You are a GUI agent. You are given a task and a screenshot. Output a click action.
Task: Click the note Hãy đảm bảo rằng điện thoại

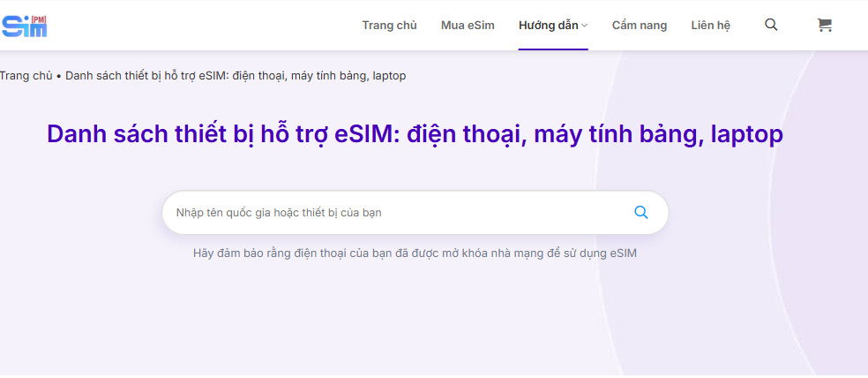[x=415, y=253]
